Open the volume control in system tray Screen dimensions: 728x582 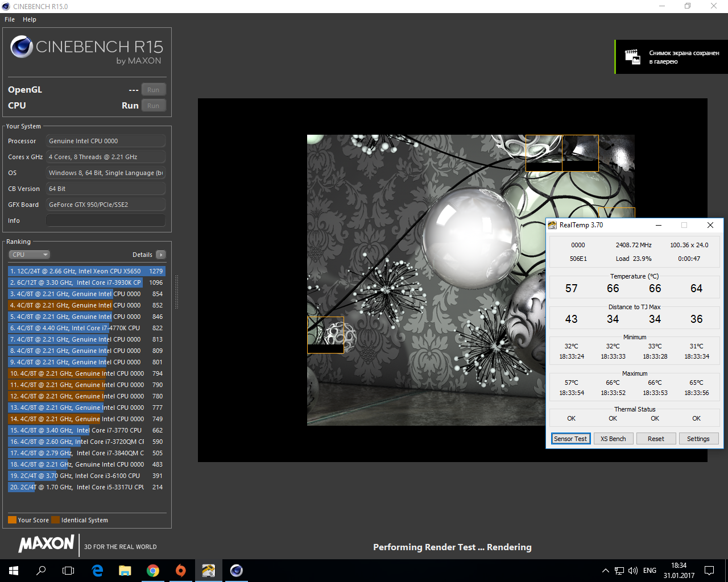click(633, 571)
